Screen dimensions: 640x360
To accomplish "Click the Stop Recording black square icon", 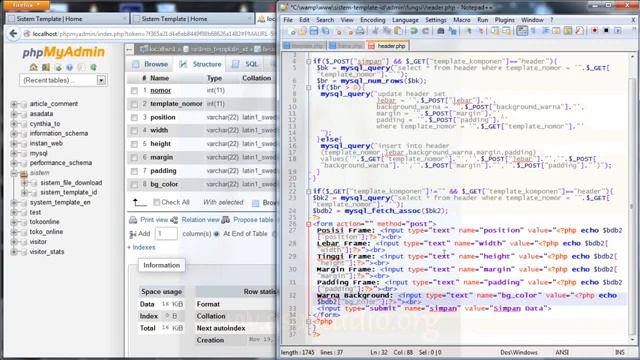I will (x=606, y=31).
